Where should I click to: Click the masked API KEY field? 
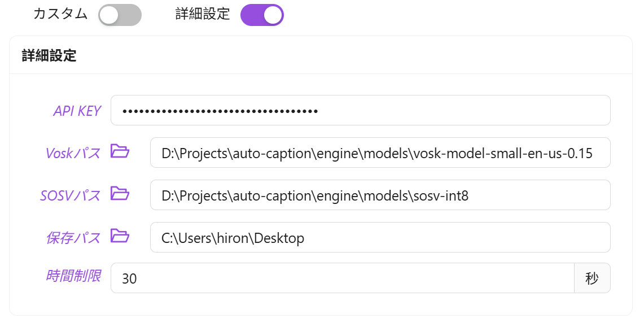coord(360,110)
